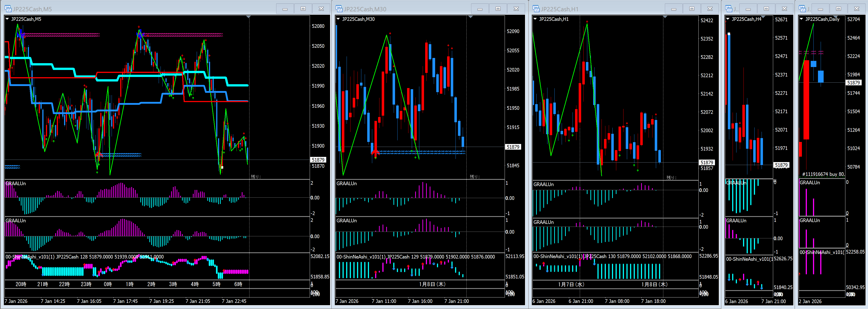
Task: Click the JP225Cash,M5 window title icon
Action: click(8, 9)
